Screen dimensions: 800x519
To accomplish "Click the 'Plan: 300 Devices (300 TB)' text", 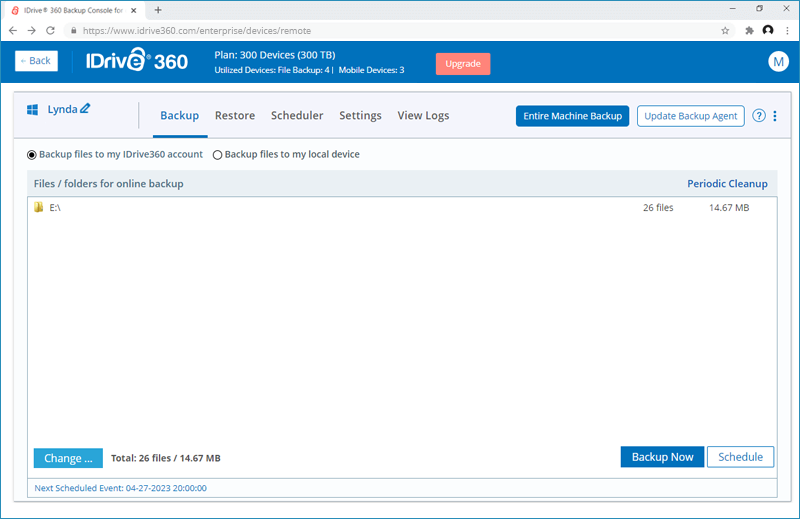I will (274, 55).
